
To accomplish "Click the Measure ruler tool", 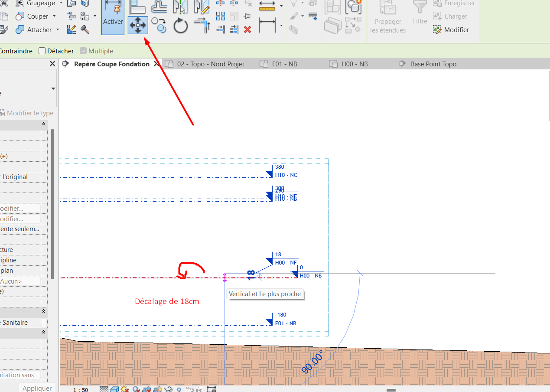I will [267, 6].
